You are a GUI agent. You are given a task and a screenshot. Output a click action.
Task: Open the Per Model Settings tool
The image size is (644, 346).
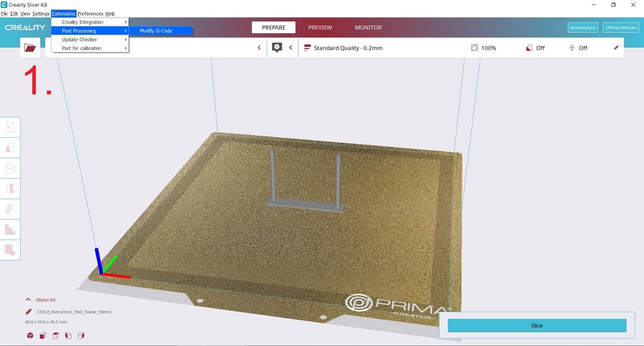pos(11,209)
